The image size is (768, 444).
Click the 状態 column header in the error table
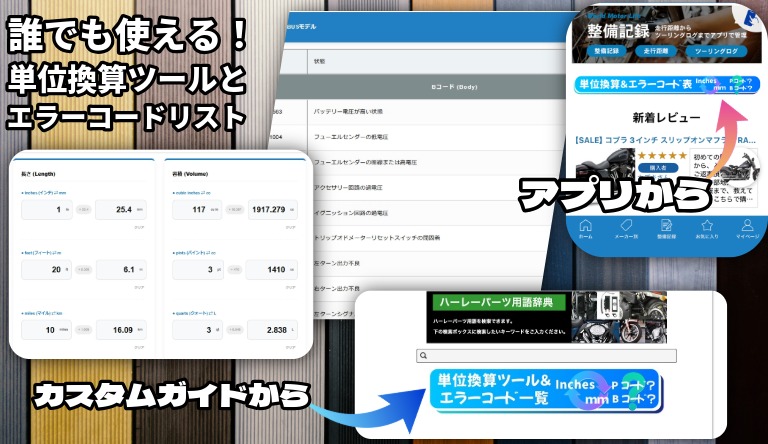[x=319, y=62]
